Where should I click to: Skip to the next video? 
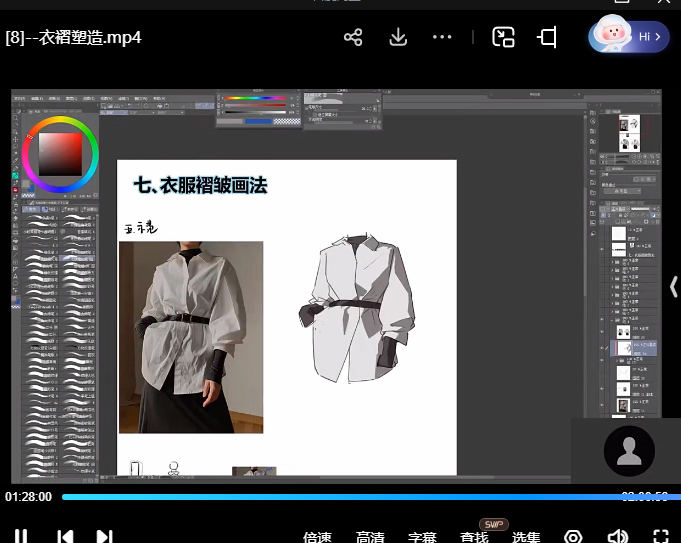[104, 537]
